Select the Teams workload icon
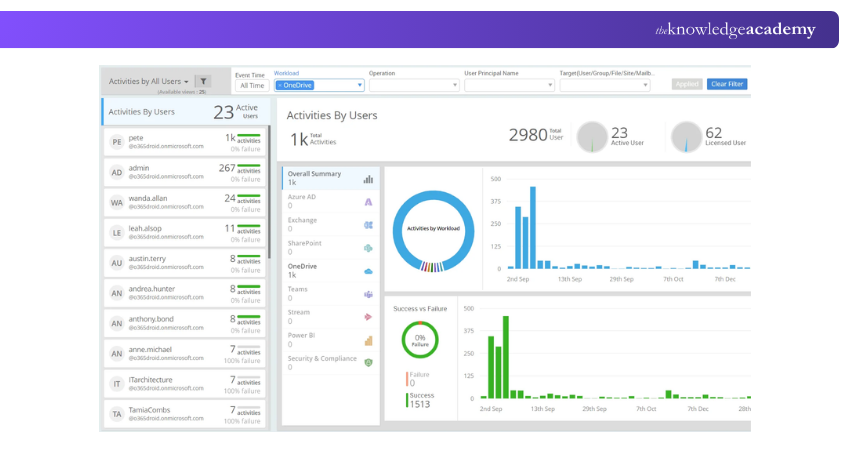 point(368,294)
